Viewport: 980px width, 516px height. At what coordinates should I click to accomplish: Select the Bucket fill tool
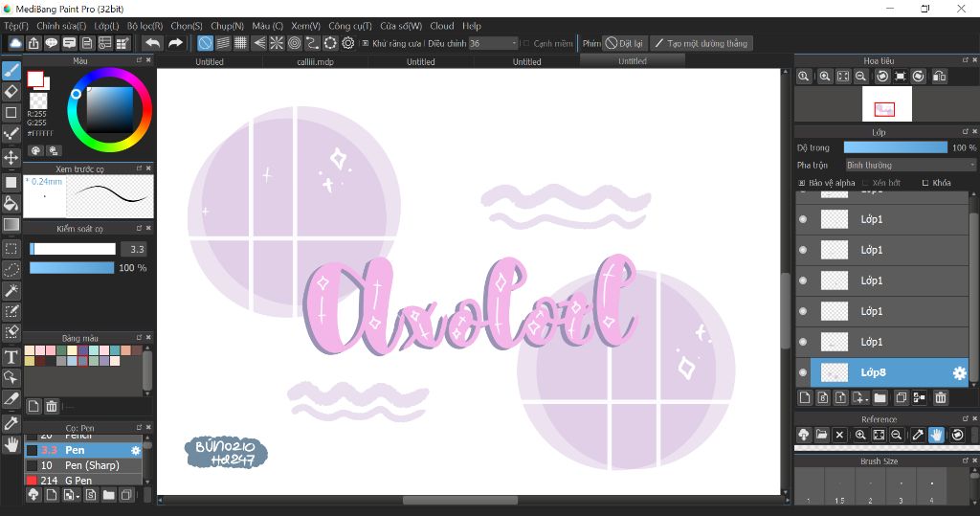click(11, 203)
